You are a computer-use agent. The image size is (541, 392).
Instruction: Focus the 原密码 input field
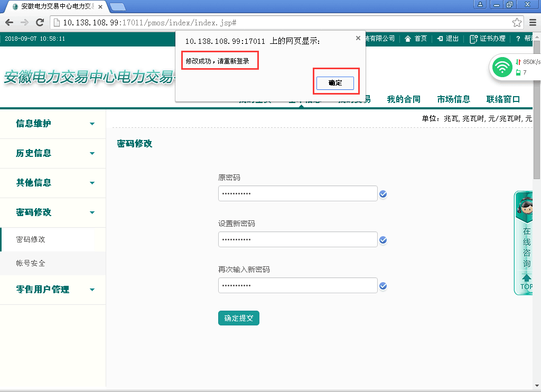point(297,194)
